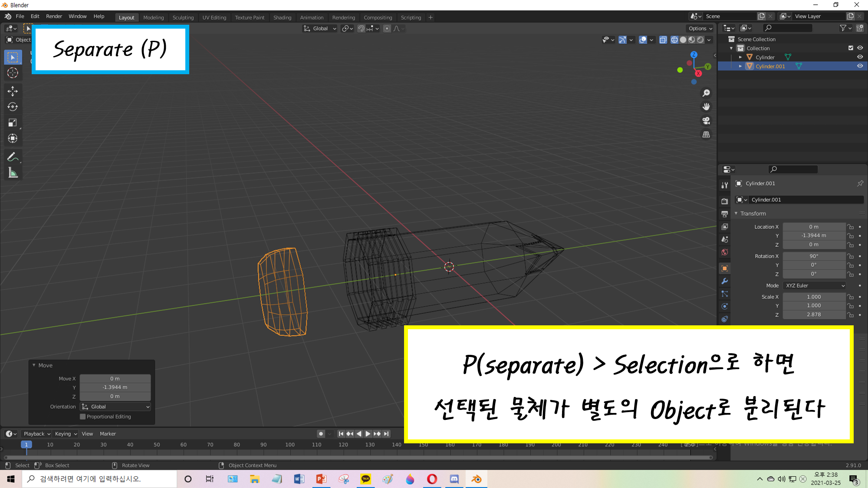The height and width of the screenshot is (488, 868).
Task: Select the Scale tool in toolbar
Action: coord(13,123)
